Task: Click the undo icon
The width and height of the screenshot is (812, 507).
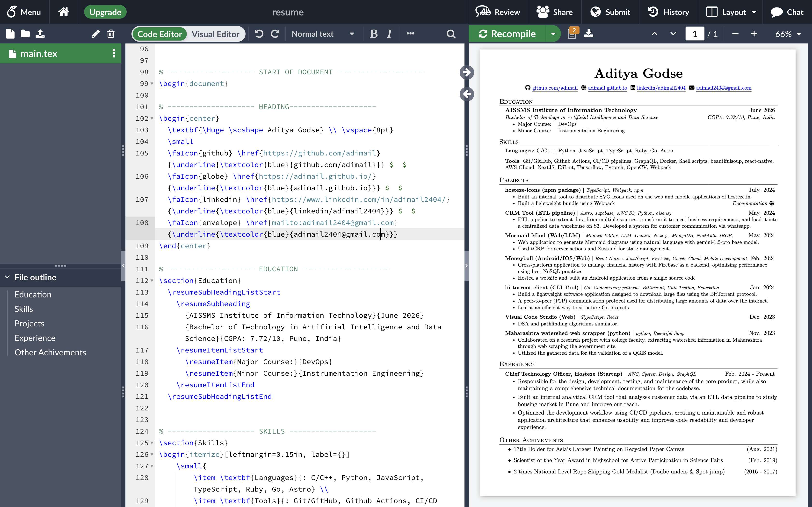Action: pyautogui.click(x=259, y=34)
